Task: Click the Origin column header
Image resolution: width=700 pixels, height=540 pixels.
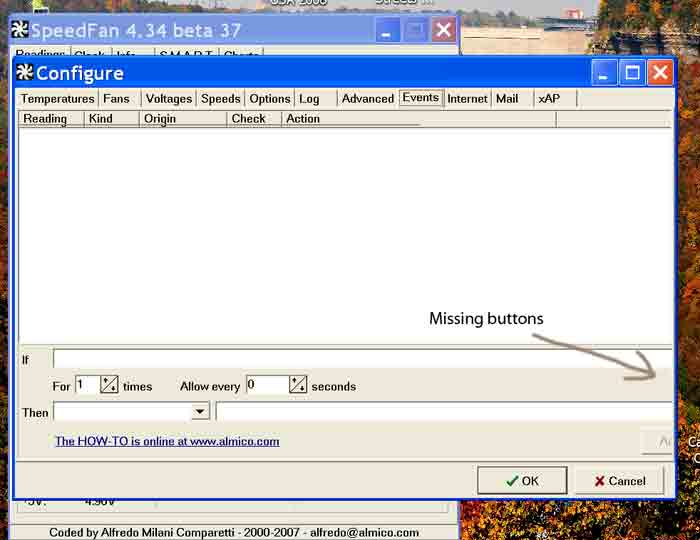Action: pos(183,119)
